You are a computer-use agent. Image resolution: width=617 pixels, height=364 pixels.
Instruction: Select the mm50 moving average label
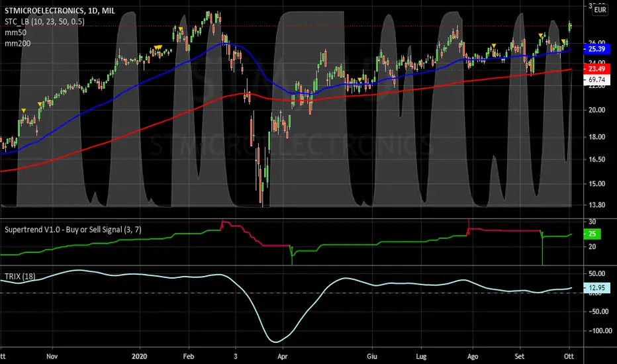click(15, 32)
